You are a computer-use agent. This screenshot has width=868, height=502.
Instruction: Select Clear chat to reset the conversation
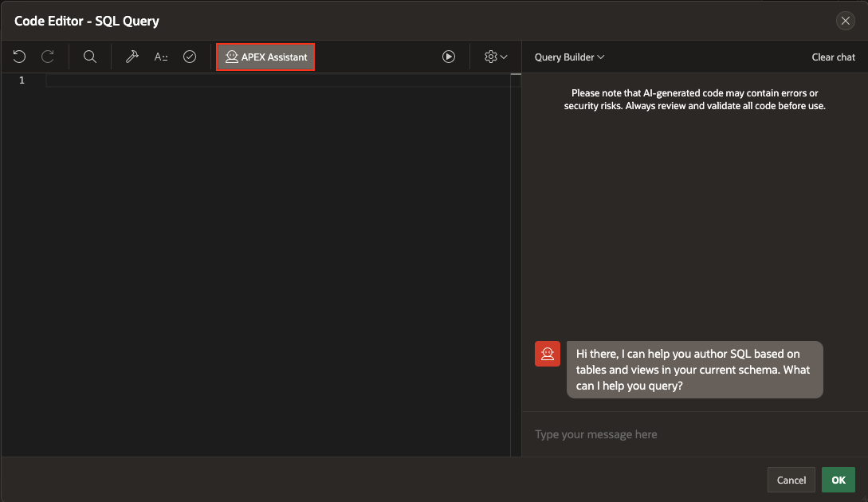click(x=833, y=57)
